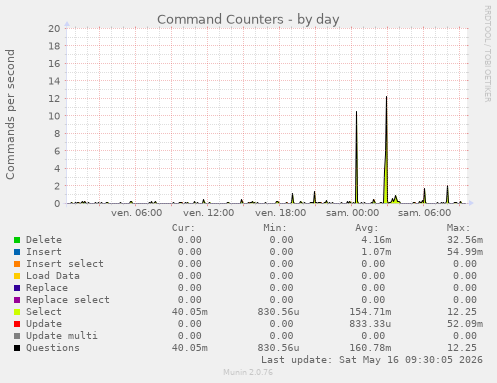Click the yellow Load Data legend swatch

(17, 276)
